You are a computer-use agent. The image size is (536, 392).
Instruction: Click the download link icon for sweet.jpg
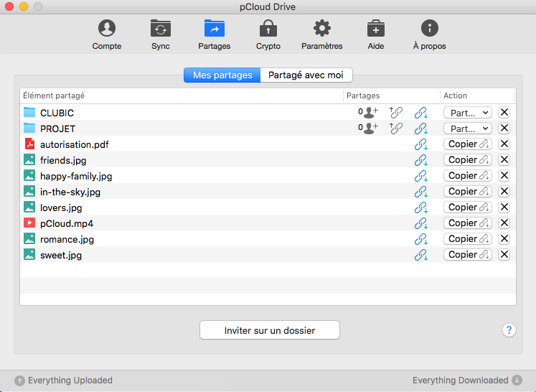tap(421, 255)
